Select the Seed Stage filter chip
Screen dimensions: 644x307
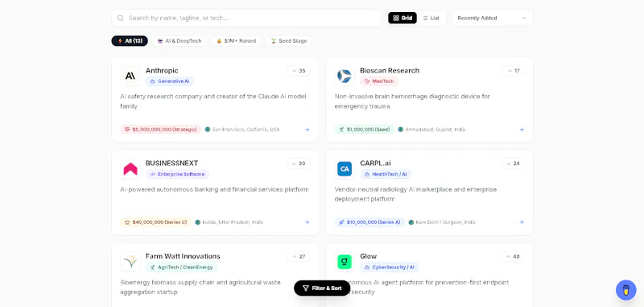(x=289, y=41)
